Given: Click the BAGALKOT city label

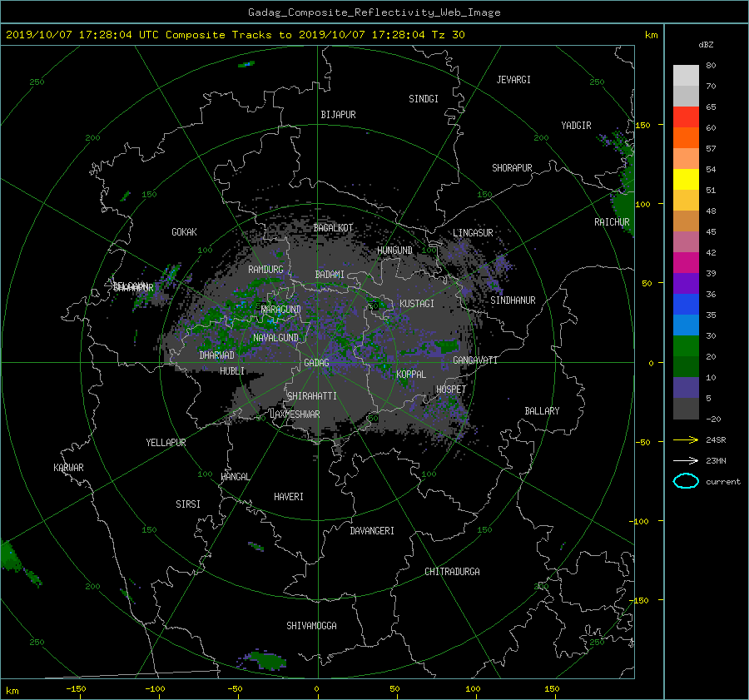Looking at the screenshot, I should 334,228.
